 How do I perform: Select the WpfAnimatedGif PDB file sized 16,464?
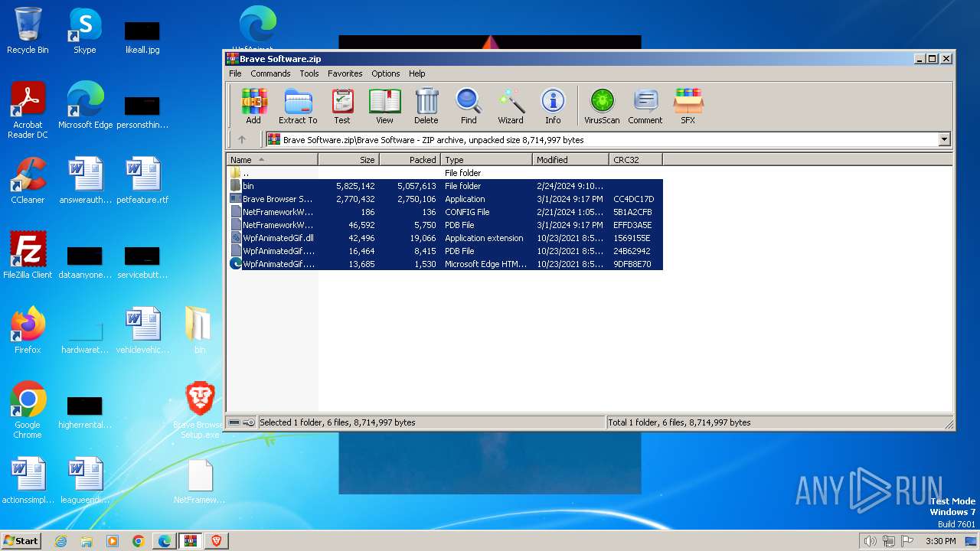(446, 251)
